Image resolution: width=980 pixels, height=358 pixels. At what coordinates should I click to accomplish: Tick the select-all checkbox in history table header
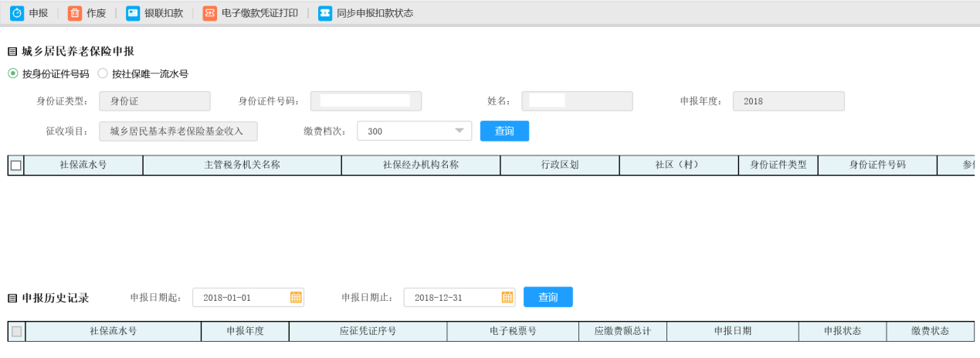16,332
